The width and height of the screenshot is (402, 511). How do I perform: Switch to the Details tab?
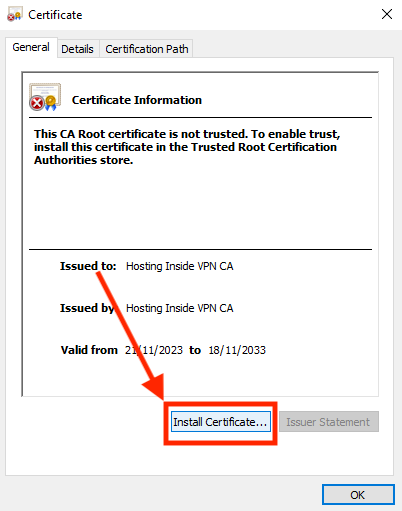[x=77, y=49]
